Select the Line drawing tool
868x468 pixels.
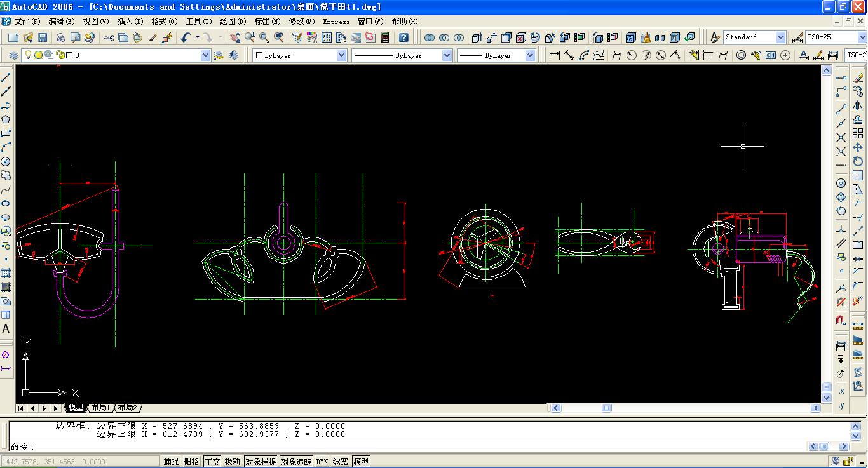point(6,77)
